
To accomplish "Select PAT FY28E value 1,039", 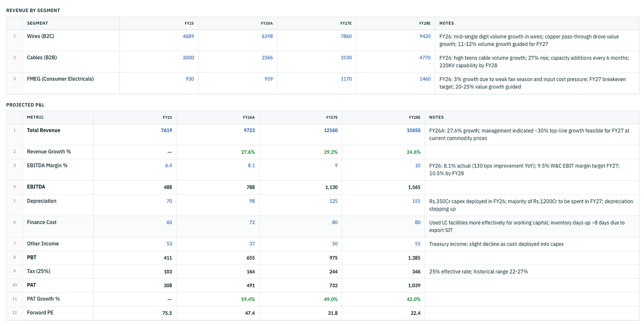I will tap(414, 285).
